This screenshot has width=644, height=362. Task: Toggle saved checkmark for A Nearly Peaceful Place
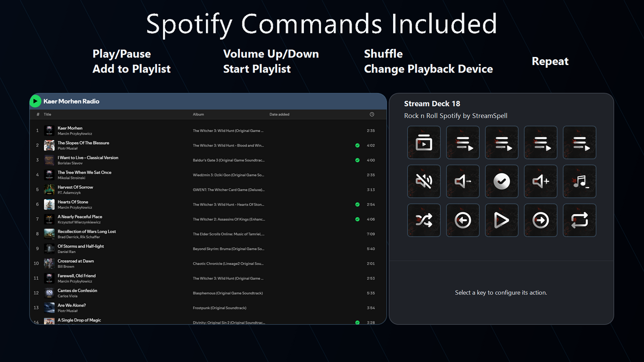tap(357, 219)
